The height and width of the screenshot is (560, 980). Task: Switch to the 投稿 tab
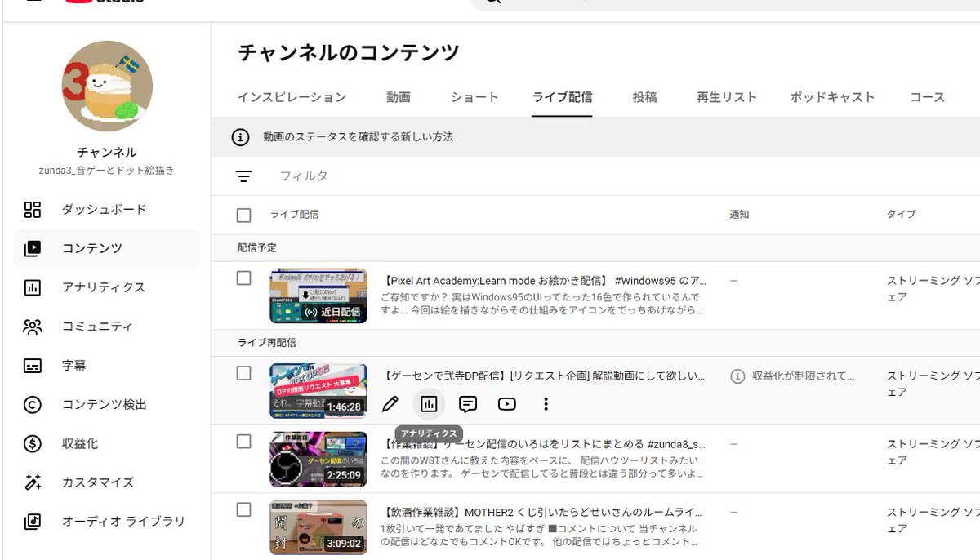tap(644, 97)
